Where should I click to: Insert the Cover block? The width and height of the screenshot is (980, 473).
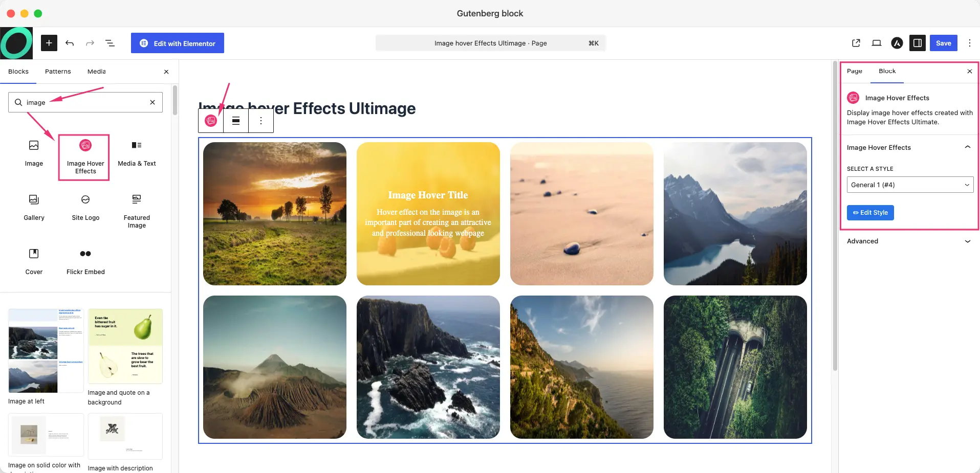(34, 262)
